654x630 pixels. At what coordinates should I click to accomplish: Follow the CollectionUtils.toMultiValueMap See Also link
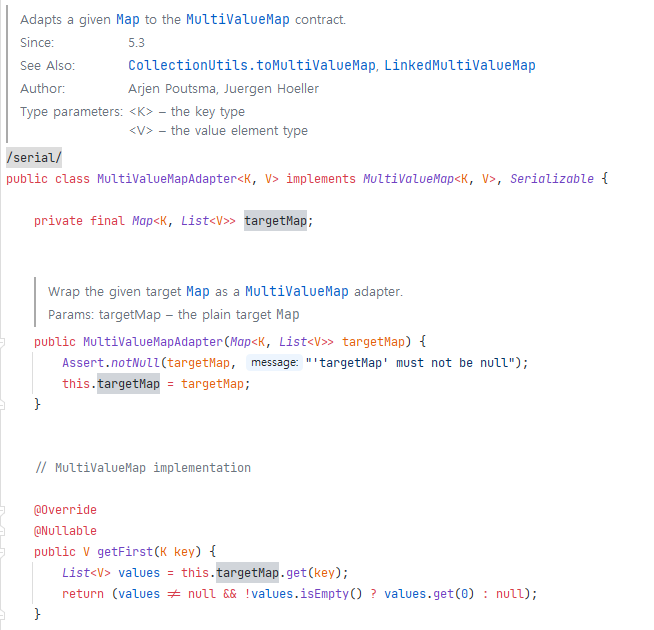tap(252, 66)
